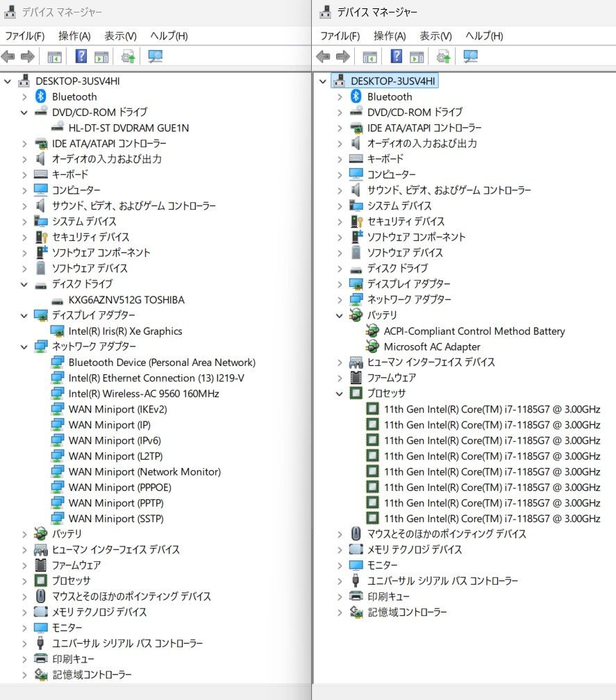This screenshot has height=700, width=616.
Task: Expand プロセッサ in left window
Action: [24, 581]
